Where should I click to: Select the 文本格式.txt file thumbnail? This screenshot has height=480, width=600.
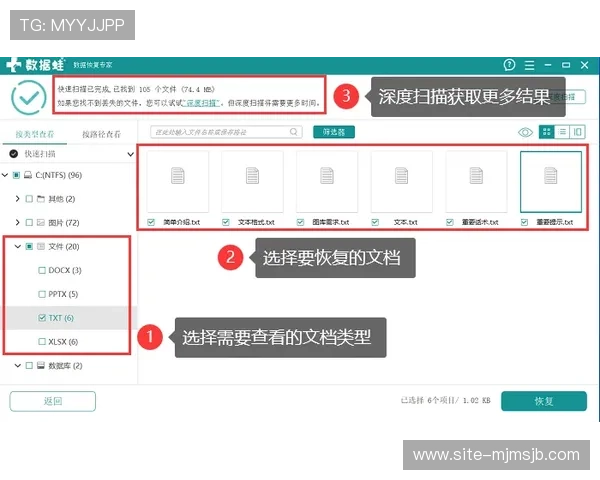click(252, 182)
